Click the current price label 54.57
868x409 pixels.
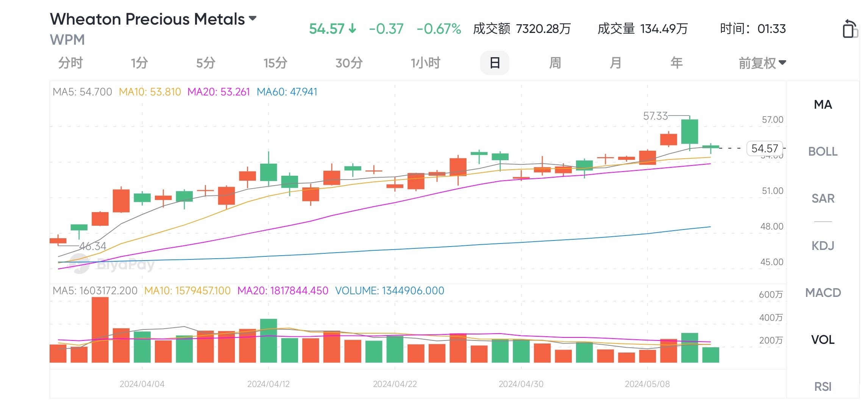(x=765, y=148)
